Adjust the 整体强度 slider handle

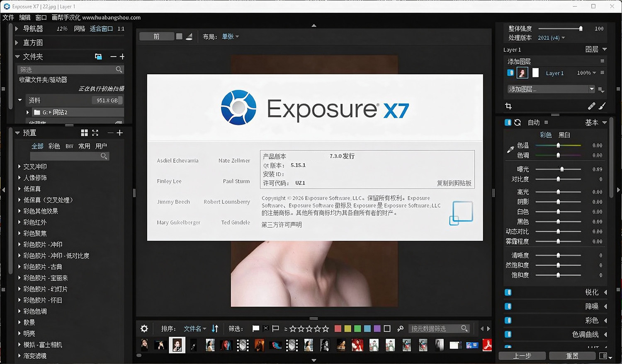tap(581, 29)
